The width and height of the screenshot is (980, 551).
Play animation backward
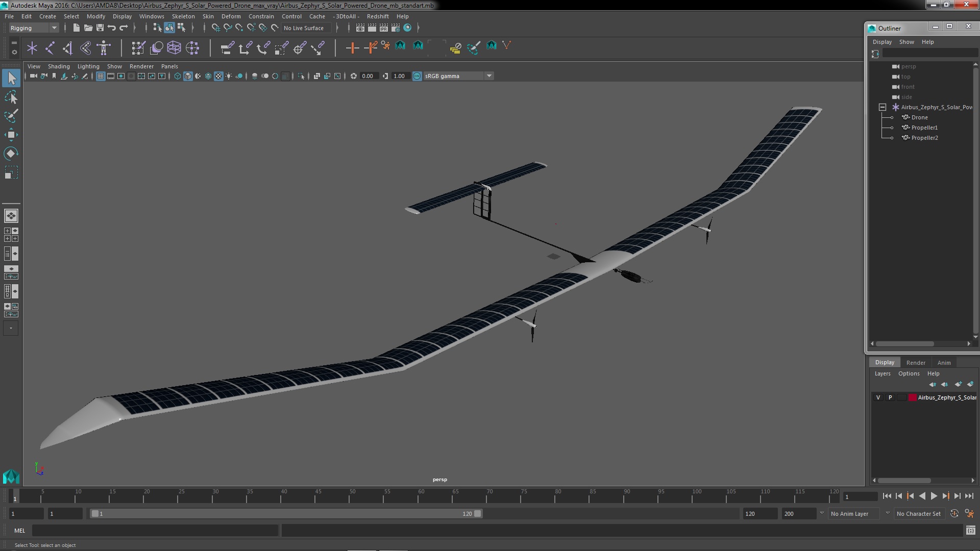[x=922, y=496]
